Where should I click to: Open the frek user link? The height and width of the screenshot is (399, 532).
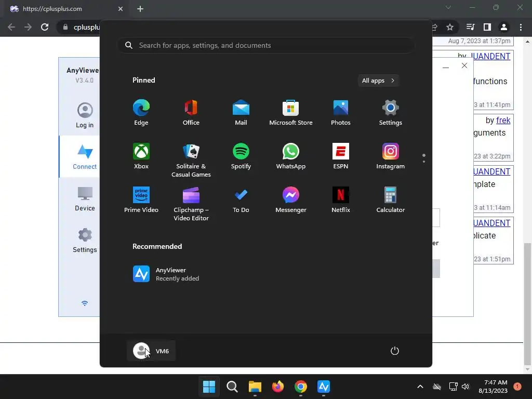tap(503, 120)
